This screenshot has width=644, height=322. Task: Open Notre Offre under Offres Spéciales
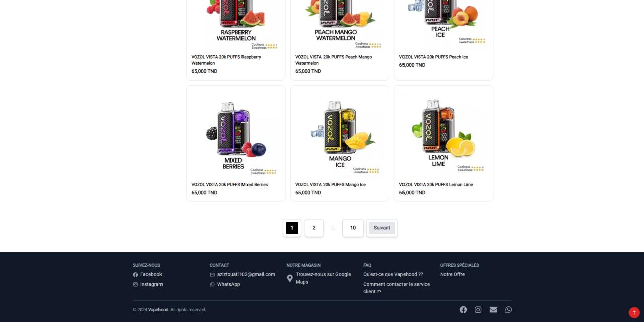pyautogui.click(x=452, y=275)
